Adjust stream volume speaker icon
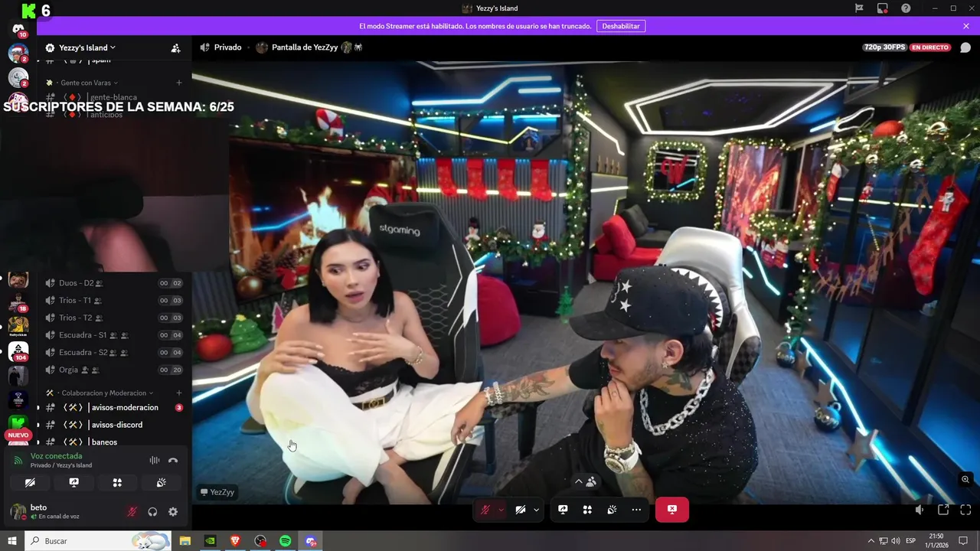This screenshot has width=980, height=551. (920, 510)
